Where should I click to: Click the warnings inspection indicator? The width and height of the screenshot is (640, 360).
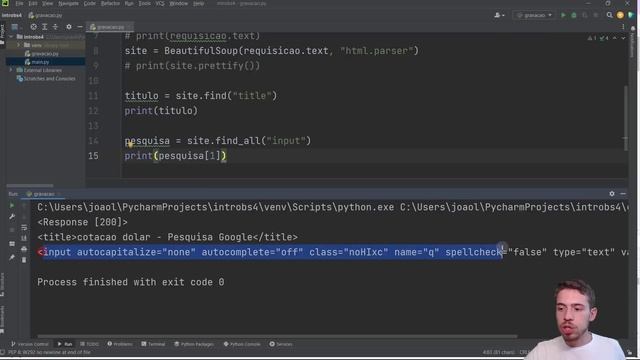(x=598, y=38)
